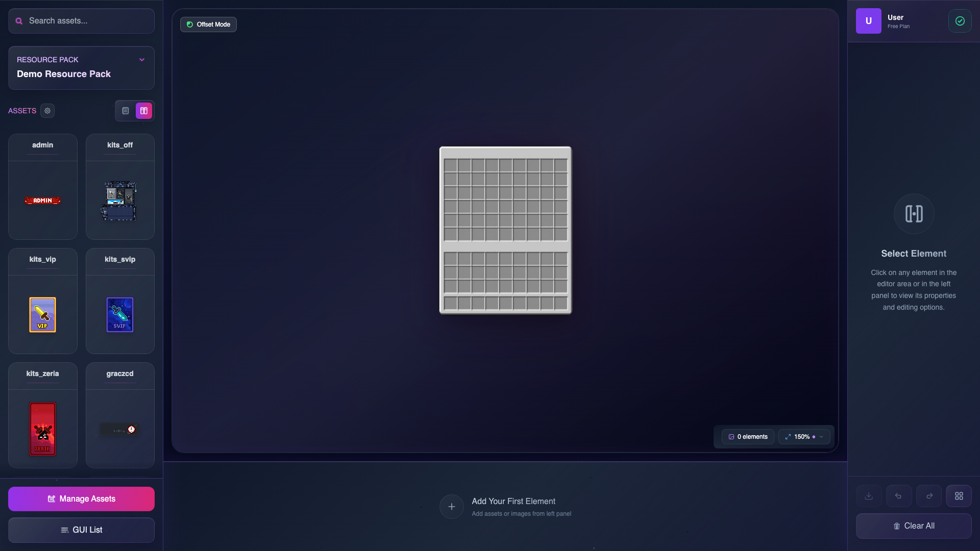Open assets settings gear icon
This screenshot has height=551, width=980.
(47, 111)
